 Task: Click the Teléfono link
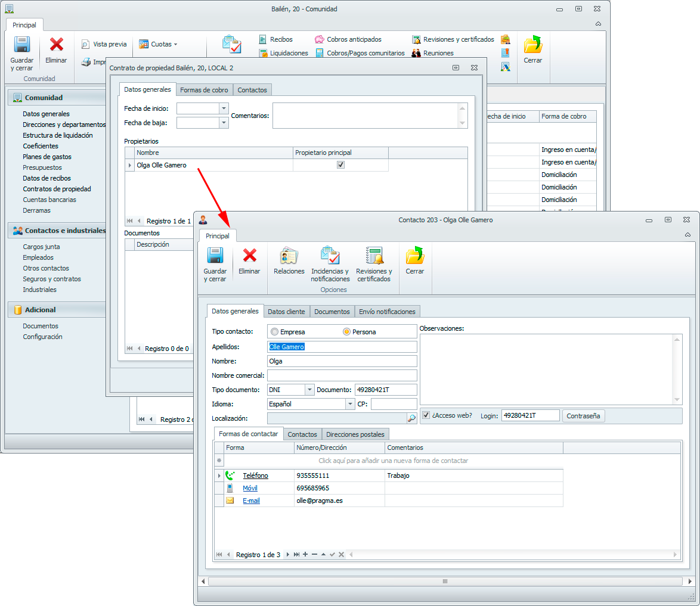click(x=255, y=476)
